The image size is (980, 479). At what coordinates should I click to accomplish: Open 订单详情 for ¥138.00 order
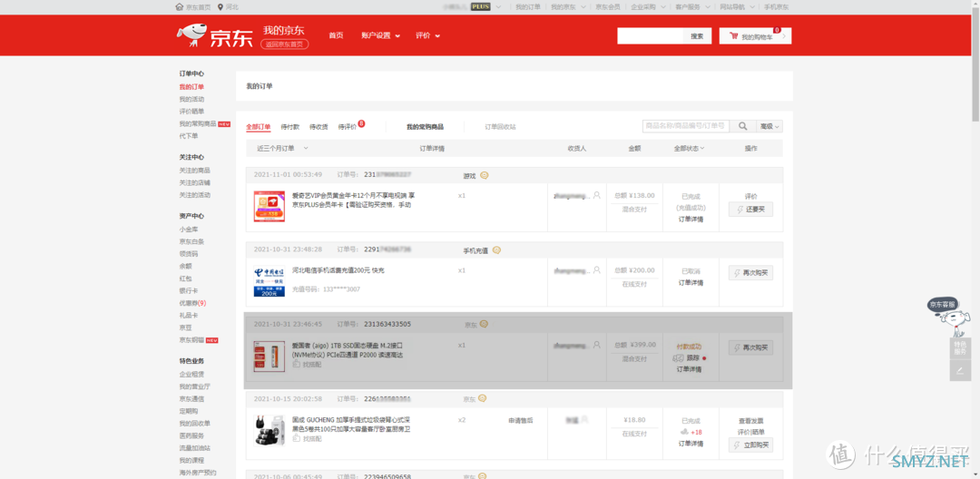click(x=691, y=220)
